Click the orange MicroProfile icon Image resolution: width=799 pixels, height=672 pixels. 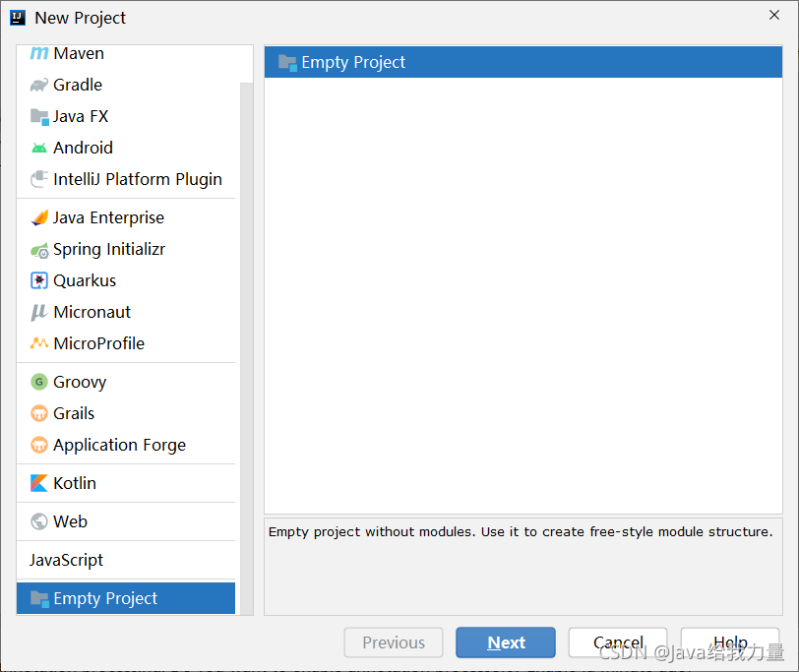pyautogui.click(x=38, y=343)
